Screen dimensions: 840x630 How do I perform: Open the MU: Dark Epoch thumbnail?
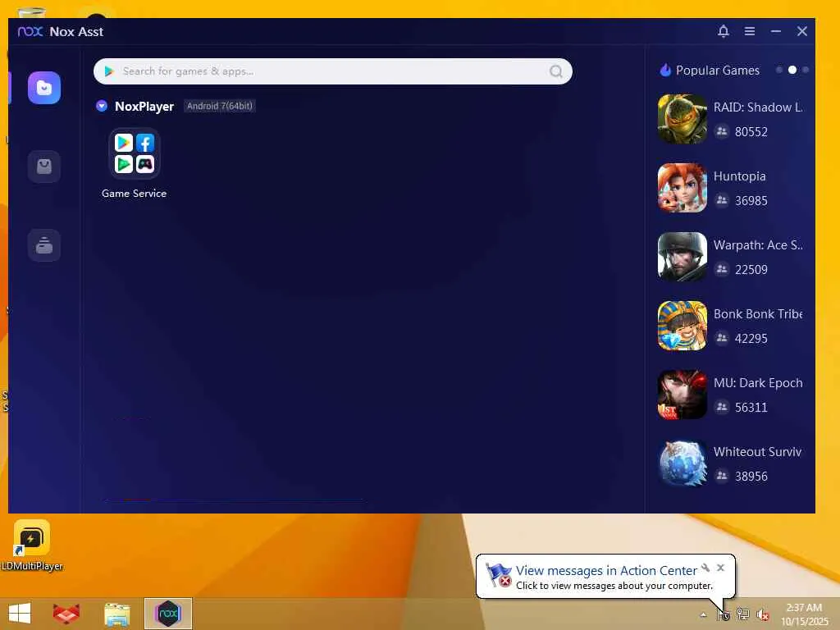pyautogui.click(x=682, y=395)
